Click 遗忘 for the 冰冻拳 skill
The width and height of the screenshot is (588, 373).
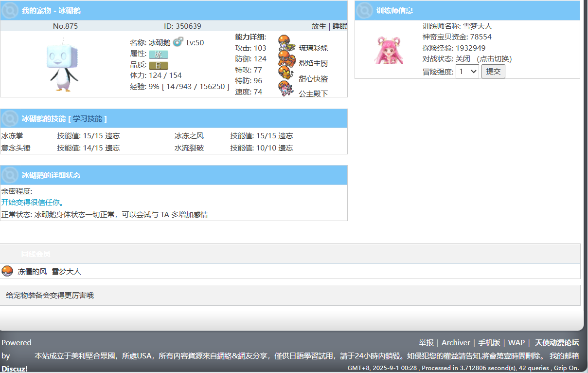point(112,136)
